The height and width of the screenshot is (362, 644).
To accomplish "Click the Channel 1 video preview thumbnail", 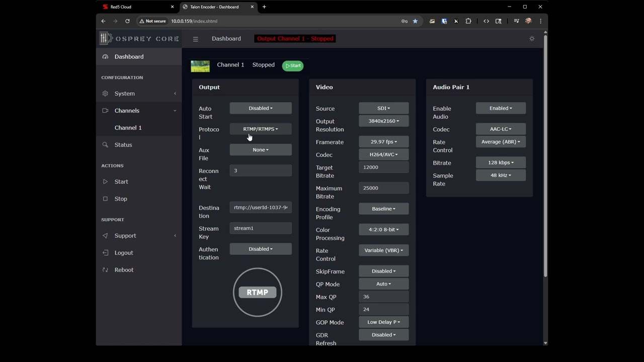I will pyautogui.click(x=200, y=66).
